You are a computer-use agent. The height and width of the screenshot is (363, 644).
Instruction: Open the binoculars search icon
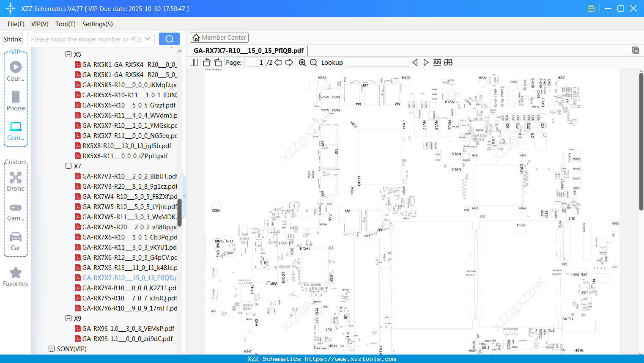pos(448,62)
